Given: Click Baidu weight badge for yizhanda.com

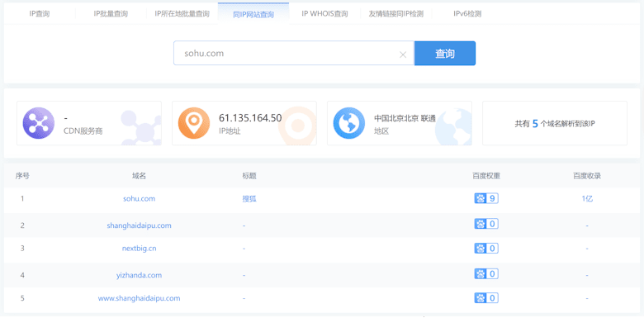Looking at the screenshot, I should click(x=486, y=273).
